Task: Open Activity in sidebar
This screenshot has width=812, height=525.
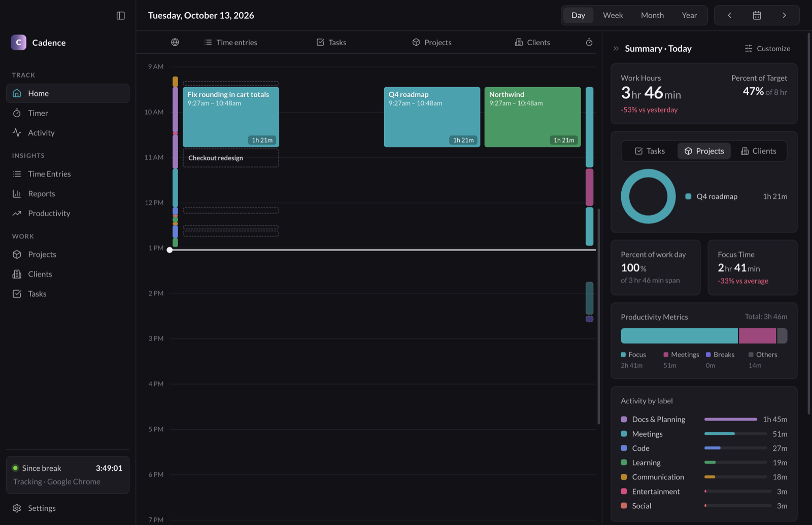Action: coord(67,133)
